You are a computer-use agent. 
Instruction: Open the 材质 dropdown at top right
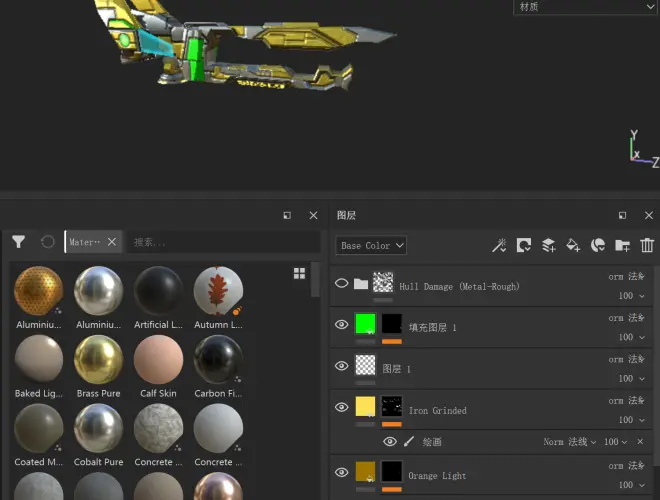click(585, 7)
